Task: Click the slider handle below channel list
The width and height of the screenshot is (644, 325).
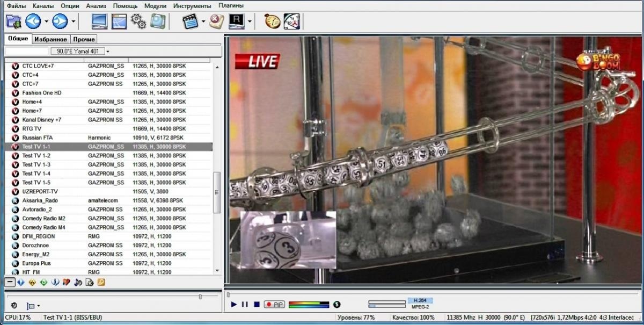Action: pyautogui.click(x=200, y=297)
